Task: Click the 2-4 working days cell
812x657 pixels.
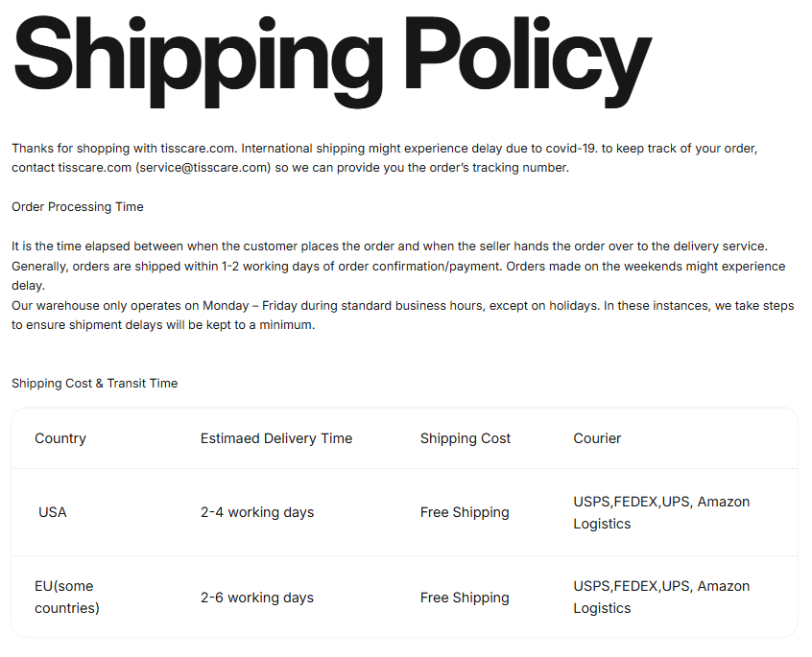Action: (257, 513)
